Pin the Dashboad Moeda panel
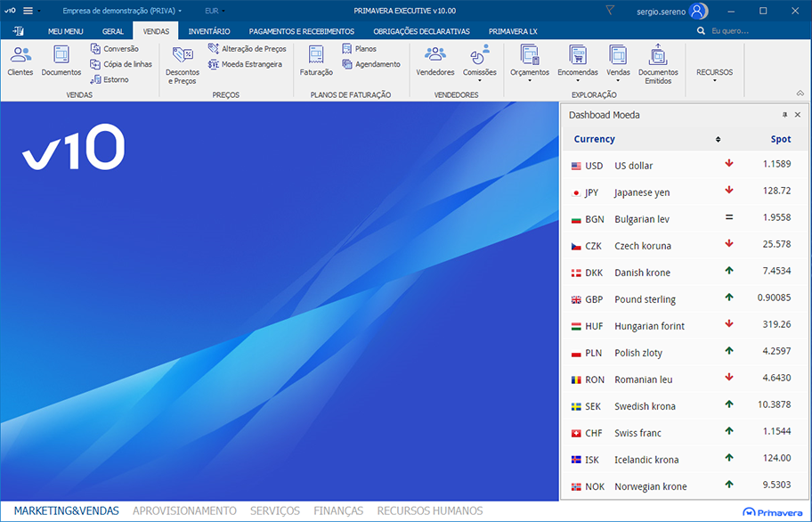 (x=784, y=115)
